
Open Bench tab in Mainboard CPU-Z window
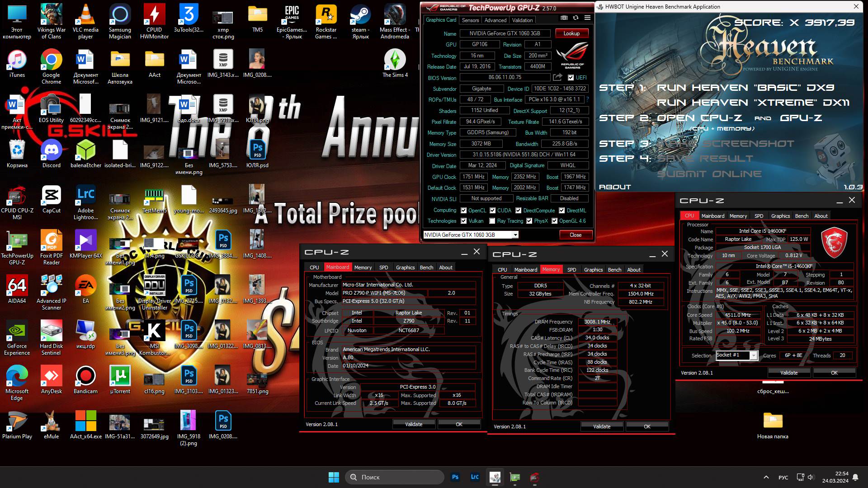point(426,267)
